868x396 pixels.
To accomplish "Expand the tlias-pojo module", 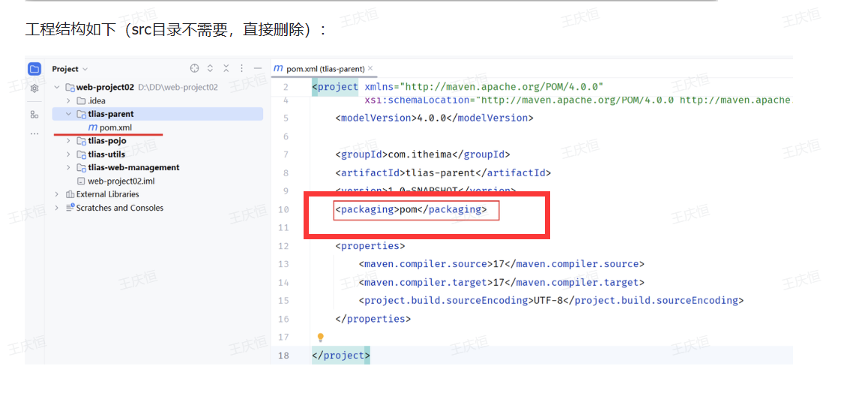I will pyautogui.click(x=69, y=141).
